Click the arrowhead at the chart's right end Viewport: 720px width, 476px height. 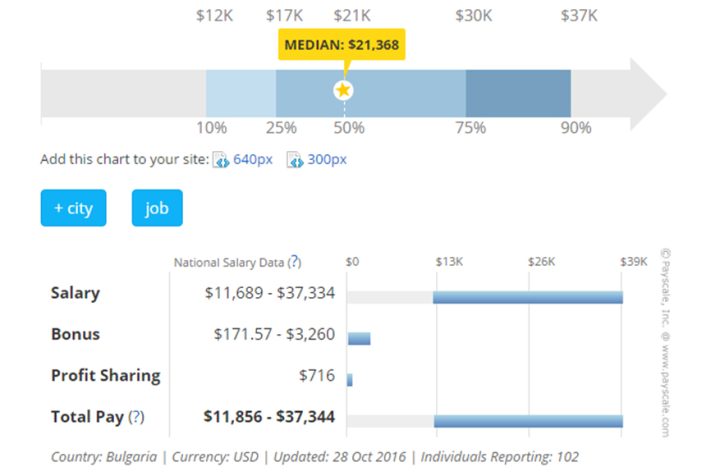(648, 94)
